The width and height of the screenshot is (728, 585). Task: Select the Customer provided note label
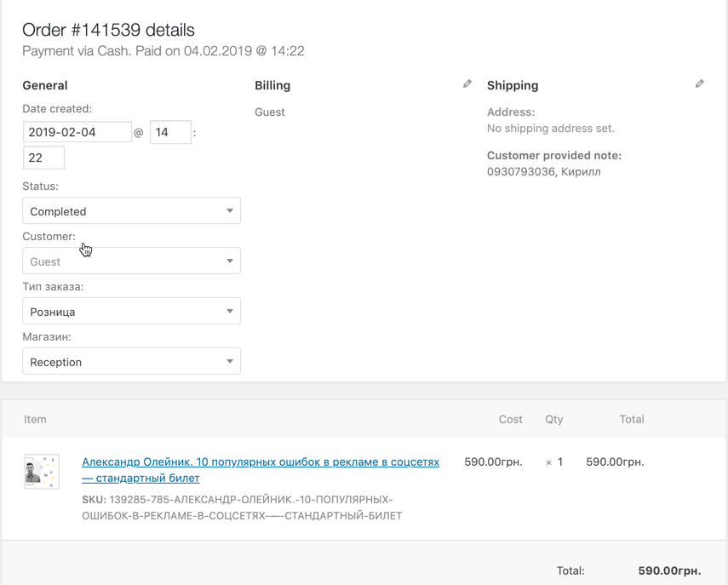[x=554, y=156]
